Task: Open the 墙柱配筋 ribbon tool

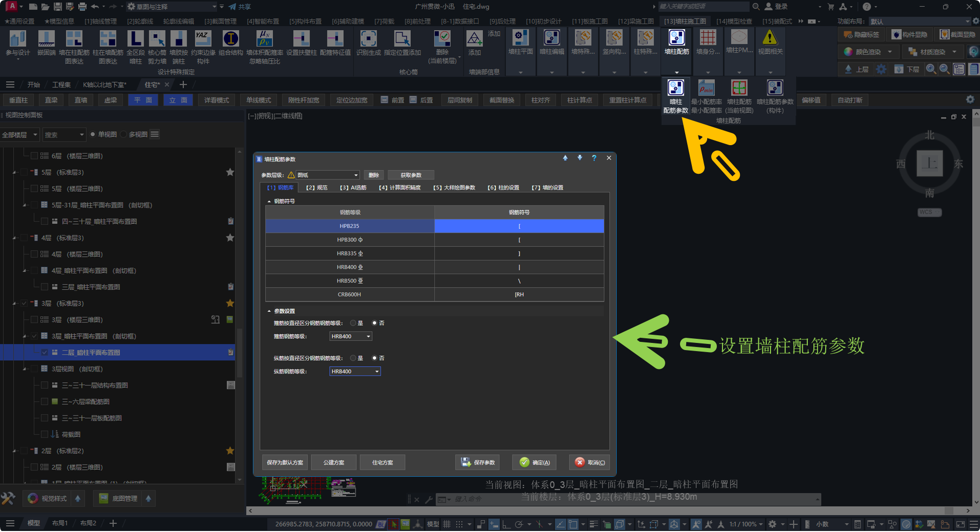Action: click(x=676, y=38)
